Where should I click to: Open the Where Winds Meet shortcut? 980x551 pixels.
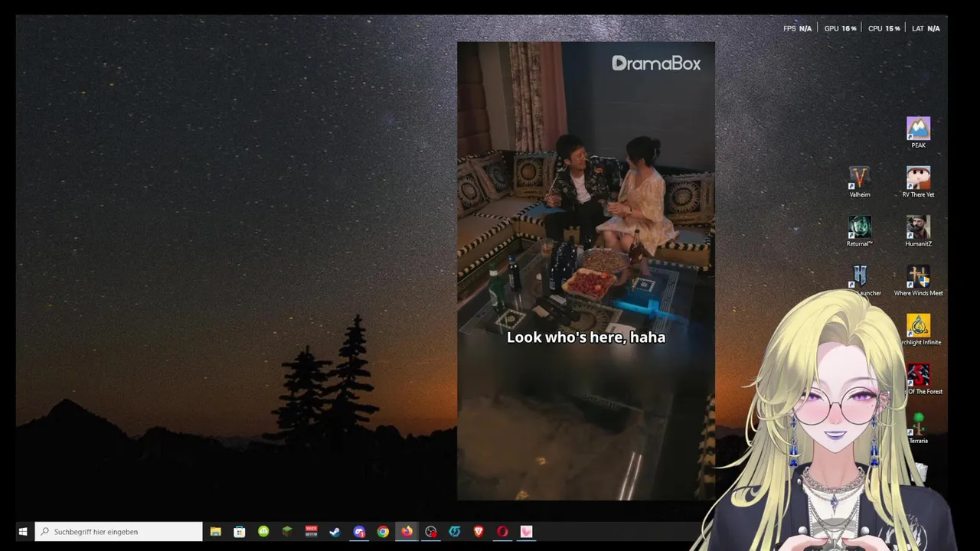[x=918, y=281]
